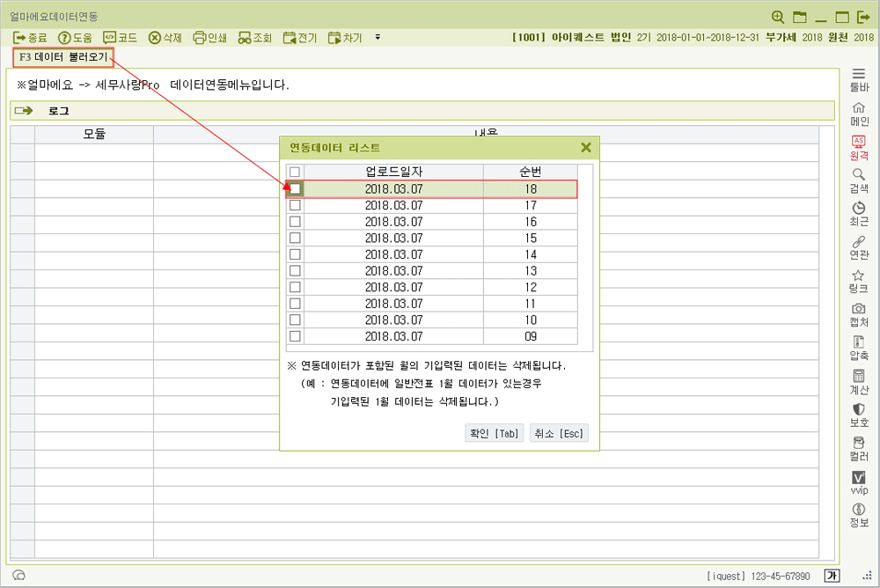Click the 컬러 color icon in sidebar
The height and width of the screenshot is (588, 880).
pos(859,449)
